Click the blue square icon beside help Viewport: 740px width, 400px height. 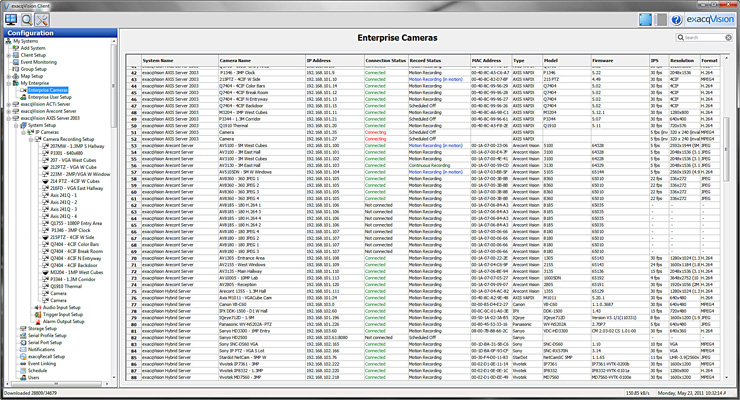click(646, 19)
